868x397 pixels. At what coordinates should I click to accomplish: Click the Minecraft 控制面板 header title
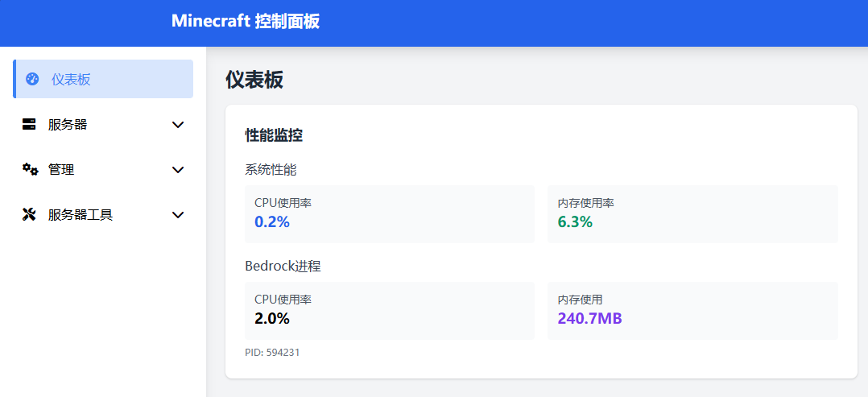[246, 22]
